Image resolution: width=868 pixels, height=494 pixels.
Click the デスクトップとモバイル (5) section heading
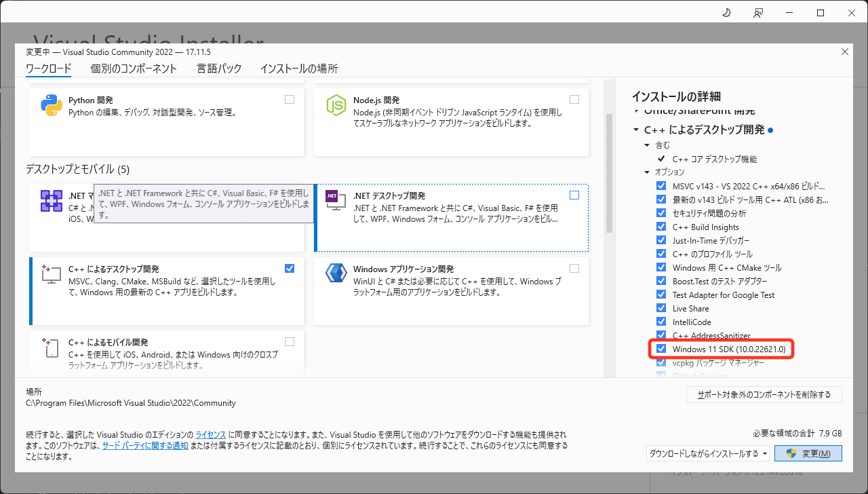pyautogui.click(x=77, y=169)
